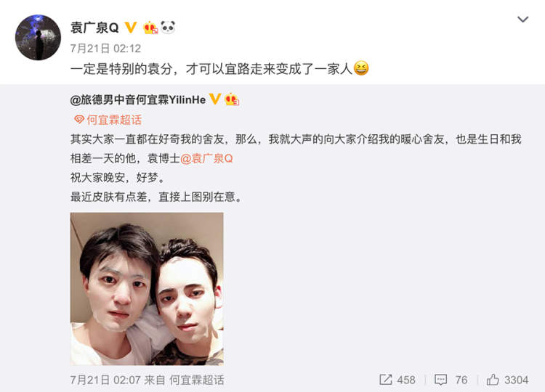Open 袁广泉Q username link
The image size is (545, 392).
[x=94, y=28]
